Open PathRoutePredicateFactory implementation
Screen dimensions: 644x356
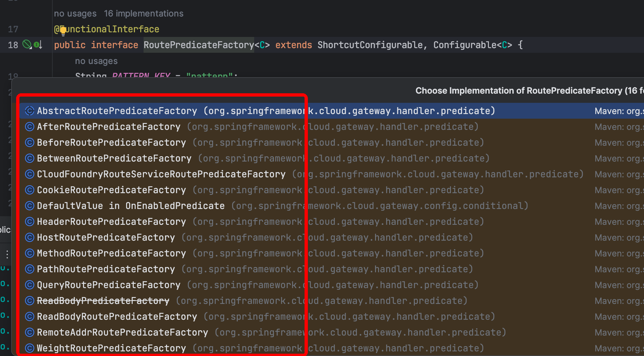click(332, 269)
